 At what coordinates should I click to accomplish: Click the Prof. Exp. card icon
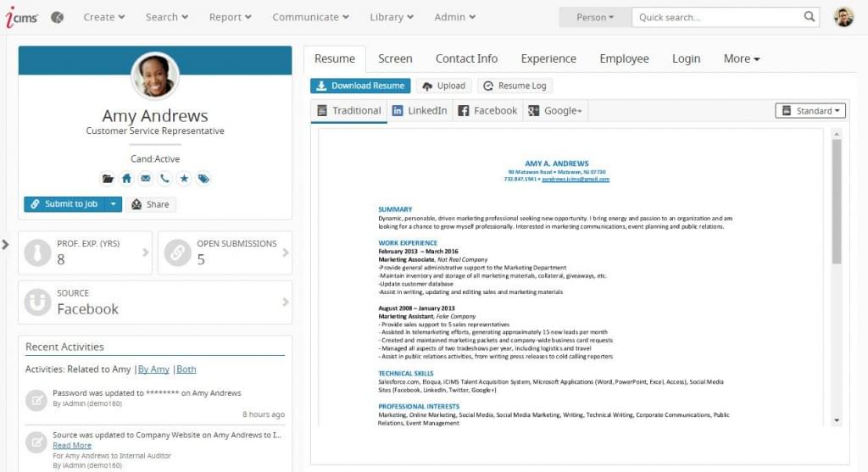37,253
